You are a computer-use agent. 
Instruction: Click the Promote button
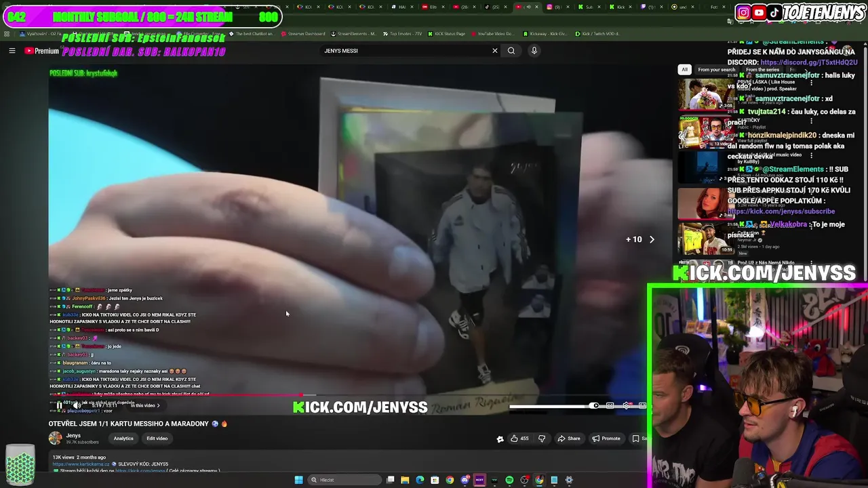606,439
